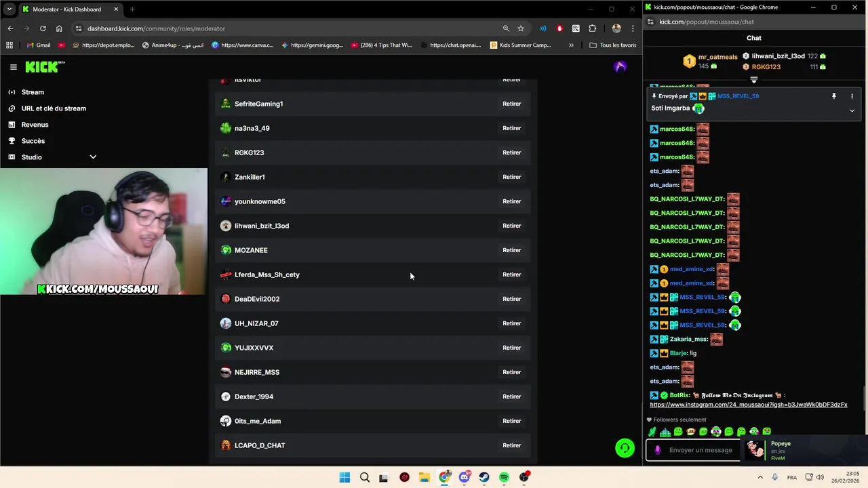Remove moderator na3na3_49
The width and height of the screenshot is (868, 488).
click(x=511, y=128)
